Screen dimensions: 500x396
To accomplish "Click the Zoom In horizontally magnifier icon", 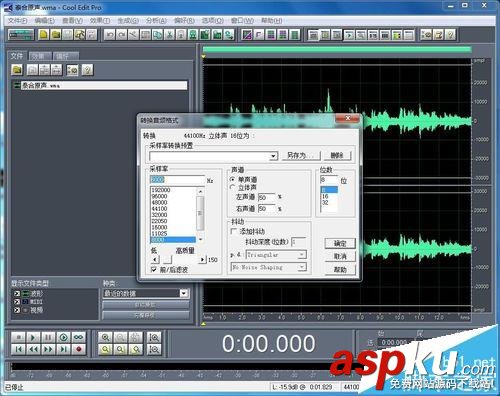I will point(106,337).
